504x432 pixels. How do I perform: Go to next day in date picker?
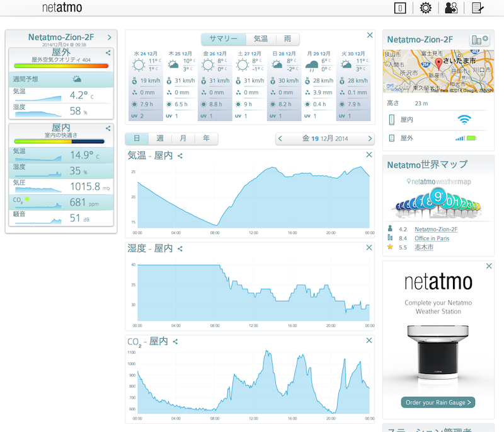coord(370,139)
